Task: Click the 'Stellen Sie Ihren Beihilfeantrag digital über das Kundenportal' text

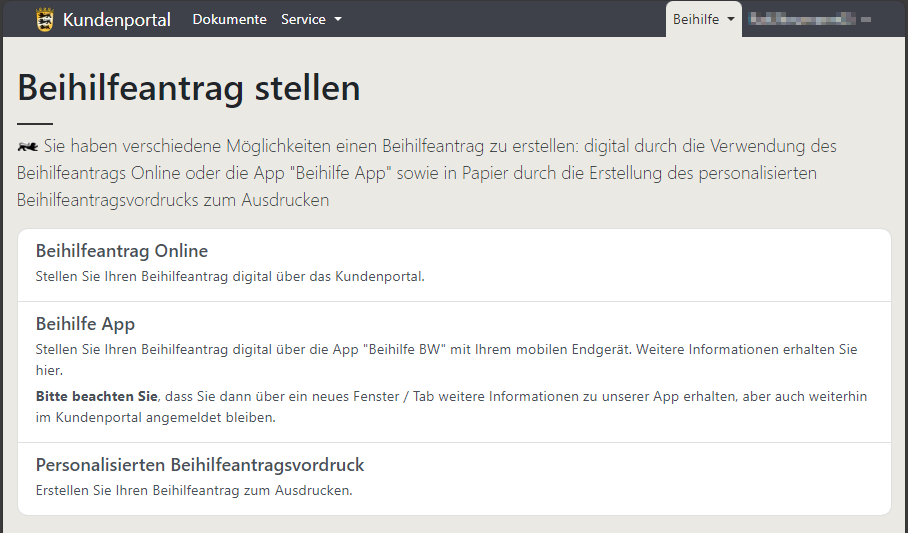Action: pyautogui.click(x=230, y=276)
